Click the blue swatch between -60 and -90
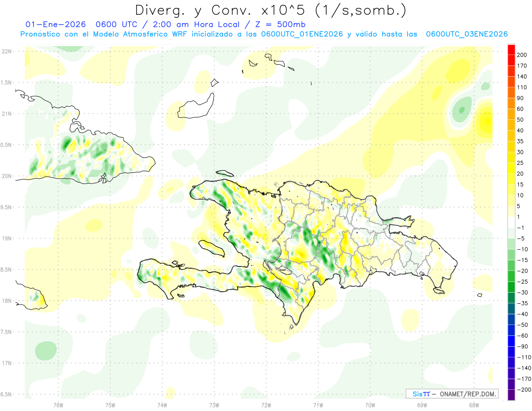The height and width of the screenshot is (411, 532). tap(511, 341)
